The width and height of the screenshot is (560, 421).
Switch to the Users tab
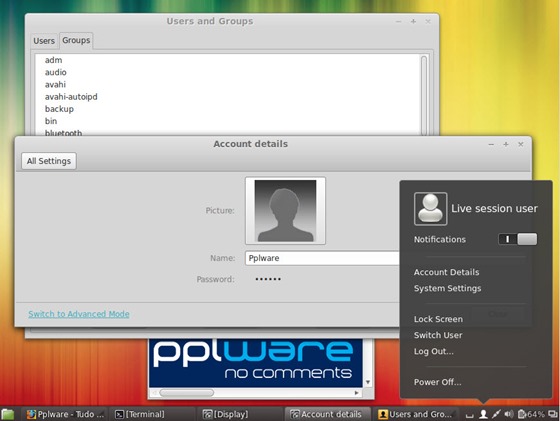click(44, 41)
